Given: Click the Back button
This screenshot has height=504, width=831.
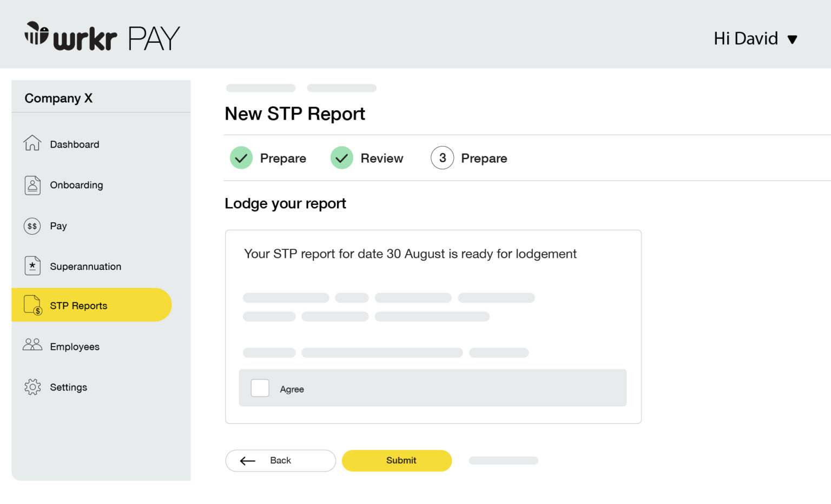Looking at the screenshot, I should tap(280, 460).
